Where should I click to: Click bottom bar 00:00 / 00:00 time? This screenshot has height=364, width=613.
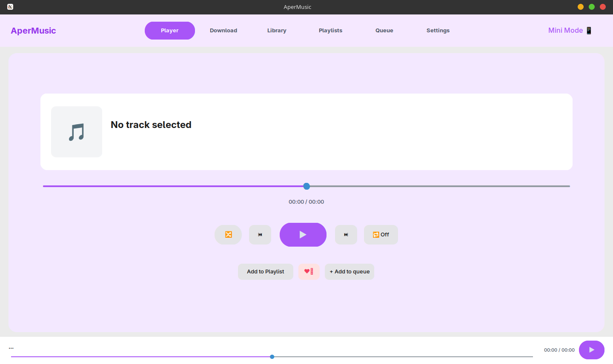coord(559,350)
